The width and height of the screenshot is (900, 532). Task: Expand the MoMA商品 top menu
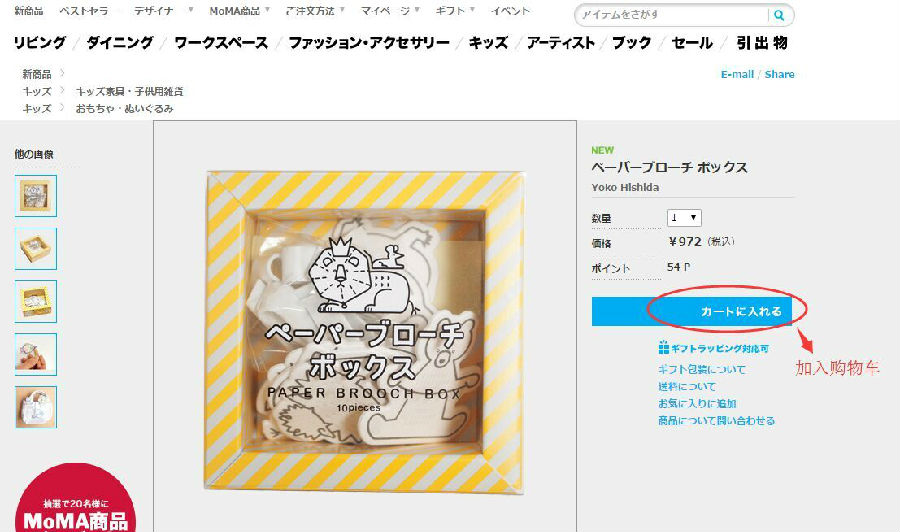click(240, 11)
